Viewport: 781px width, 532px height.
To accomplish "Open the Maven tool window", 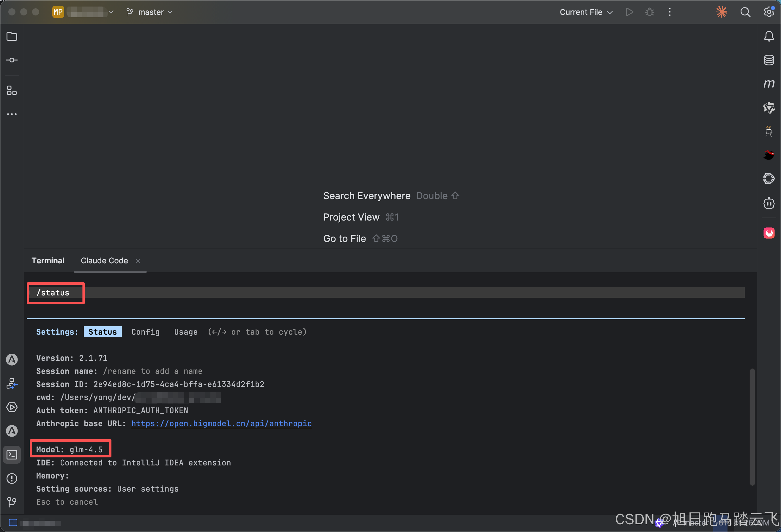I will click(x=769, y=84).
